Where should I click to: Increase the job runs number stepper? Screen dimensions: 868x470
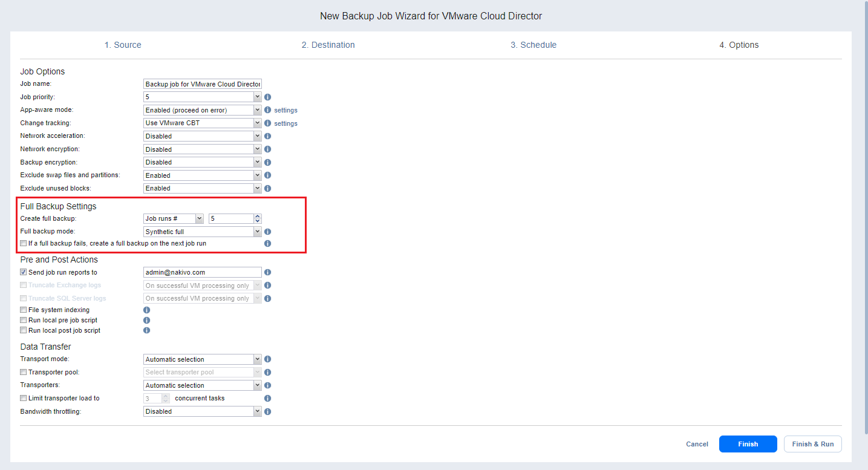[x=258, y=216]
